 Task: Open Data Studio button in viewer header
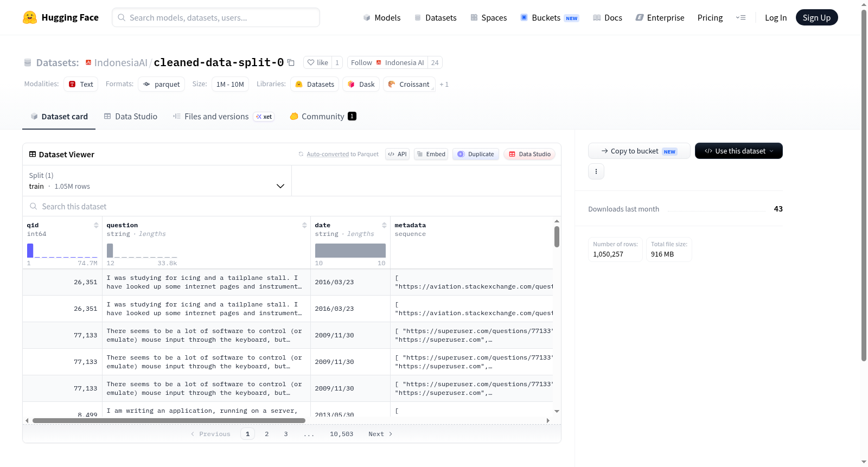529,154
